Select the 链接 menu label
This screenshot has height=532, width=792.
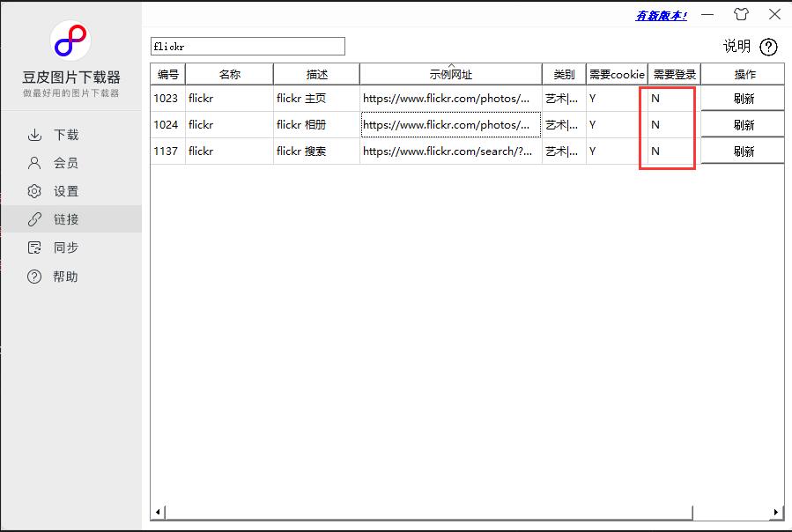(x=66, y=219)
